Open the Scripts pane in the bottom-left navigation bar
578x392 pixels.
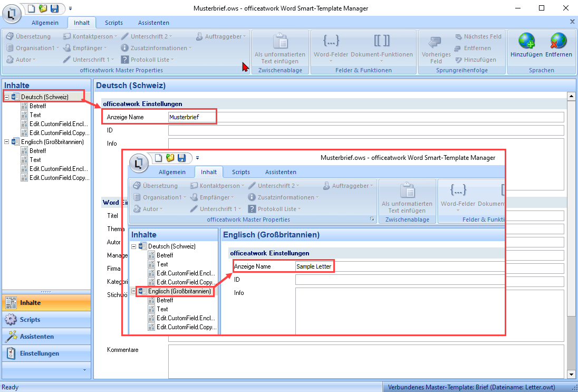tap(46, 320)
